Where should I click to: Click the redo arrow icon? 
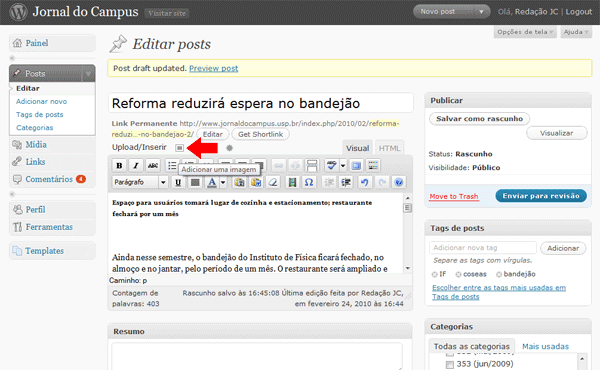tap(382, 183)
